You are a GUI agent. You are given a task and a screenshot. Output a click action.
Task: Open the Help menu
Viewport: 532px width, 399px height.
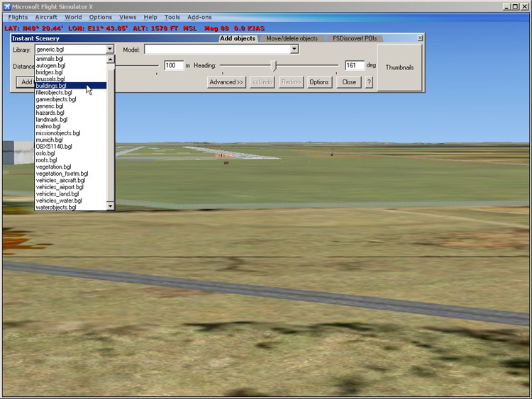coord(150,17)
